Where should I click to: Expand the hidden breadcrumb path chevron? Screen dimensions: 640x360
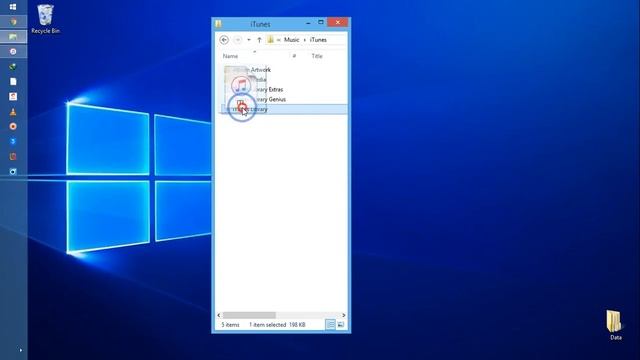point(279,40)
